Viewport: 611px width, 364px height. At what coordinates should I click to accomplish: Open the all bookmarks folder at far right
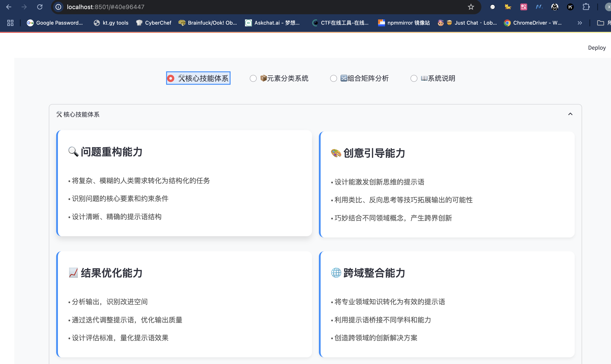pyautogui.click(x=600, y=23)
